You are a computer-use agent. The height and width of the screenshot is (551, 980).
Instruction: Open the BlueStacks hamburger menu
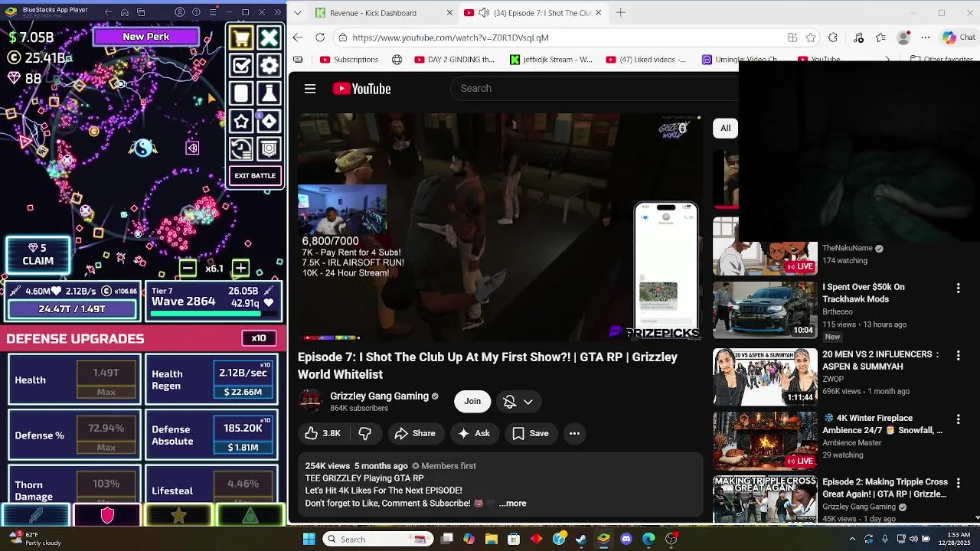[x=212, y=12]
